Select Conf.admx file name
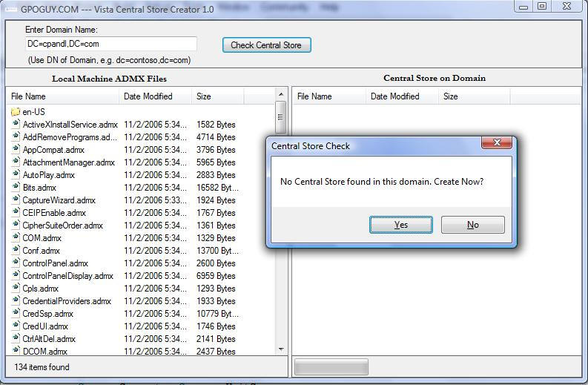The image size is (588, 385). (x=42, y=251)
